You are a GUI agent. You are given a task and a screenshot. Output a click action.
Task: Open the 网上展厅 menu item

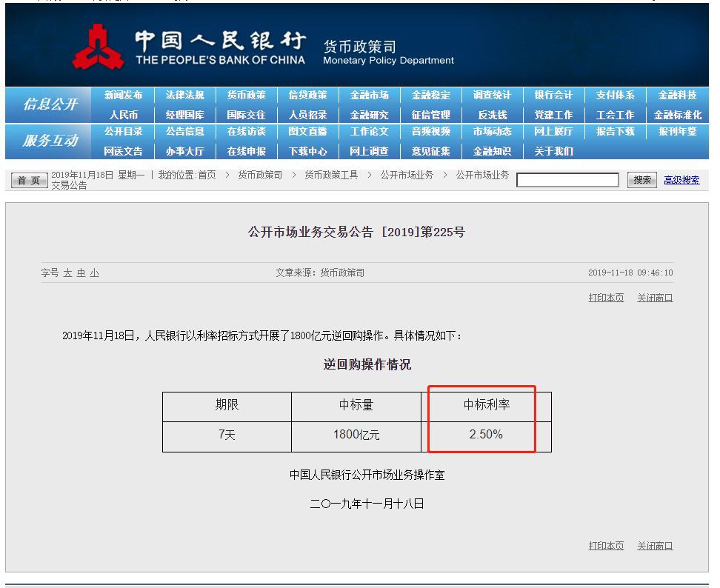[553, 132]
